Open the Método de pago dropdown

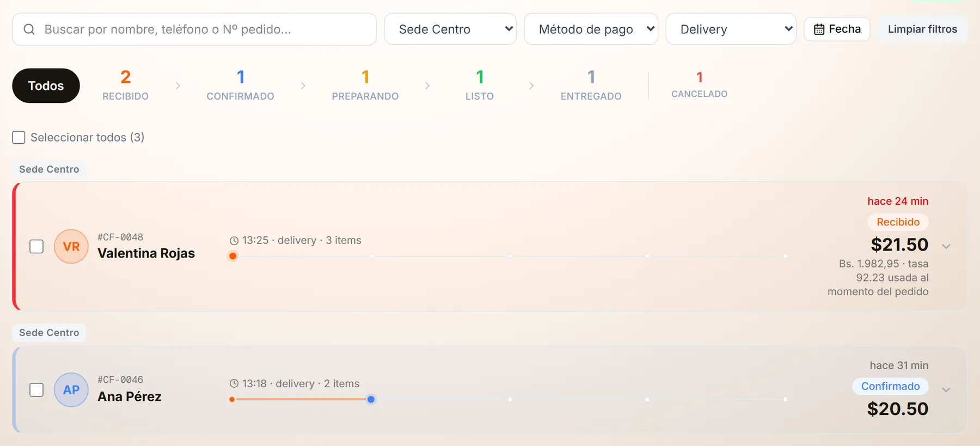591,29
